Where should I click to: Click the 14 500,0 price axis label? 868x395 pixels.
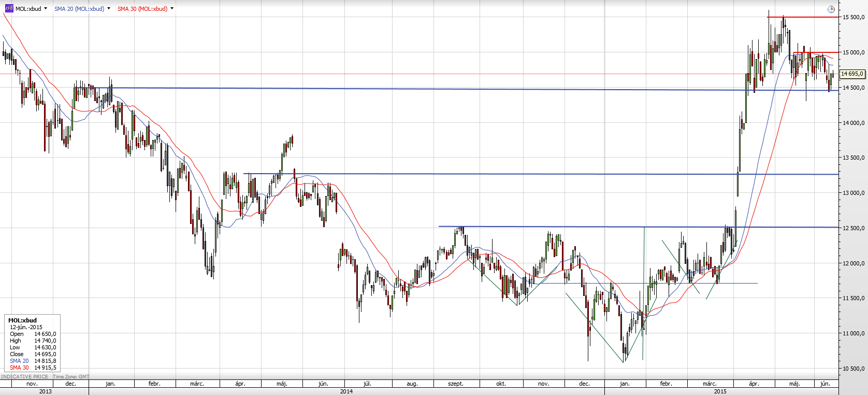click(x=853, y=88)
